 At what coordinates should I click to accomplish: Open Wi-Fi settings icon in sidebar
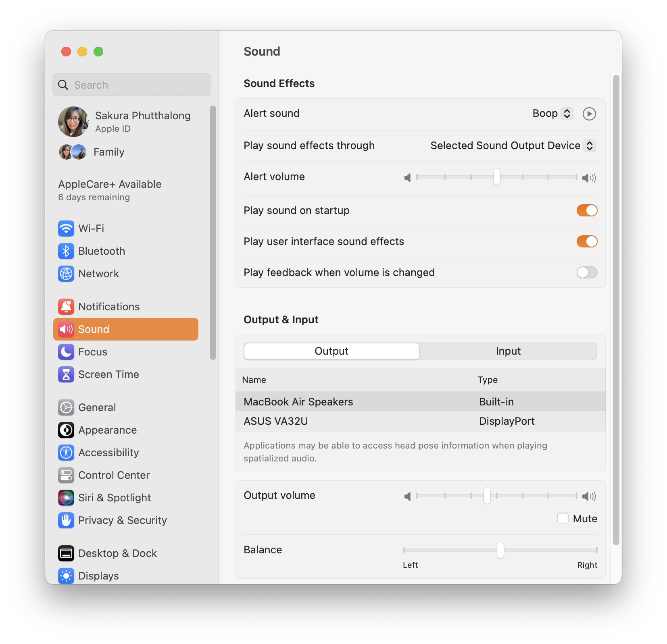tap(66, 229)
